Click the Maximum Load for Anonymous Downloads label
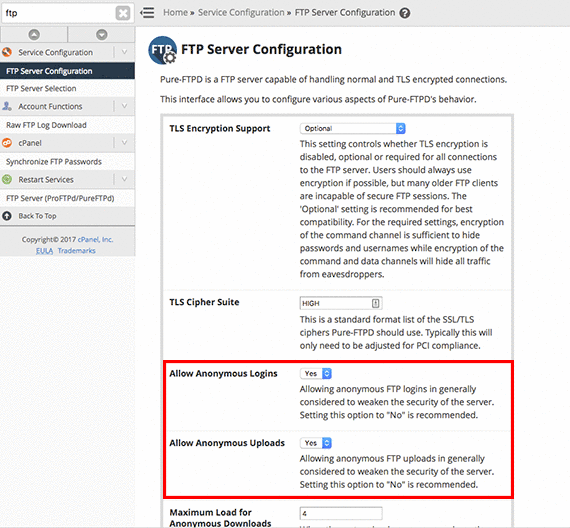 tap(220, 518)
